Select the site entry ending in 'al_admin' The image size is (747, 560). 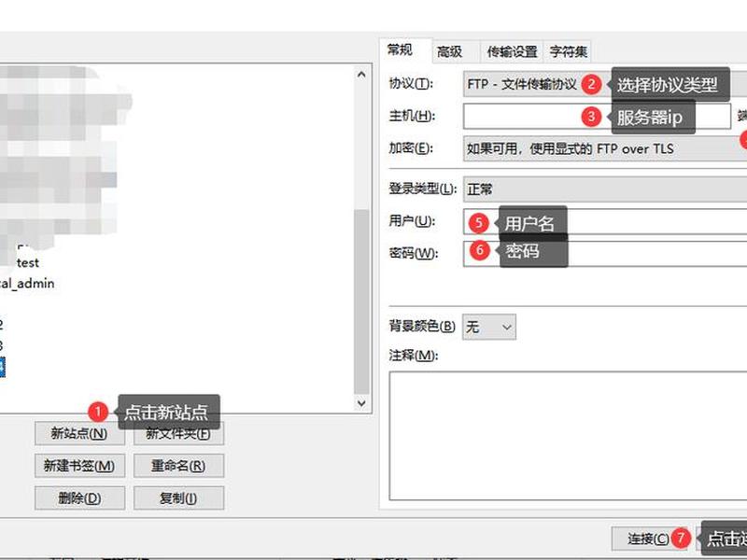27,284
